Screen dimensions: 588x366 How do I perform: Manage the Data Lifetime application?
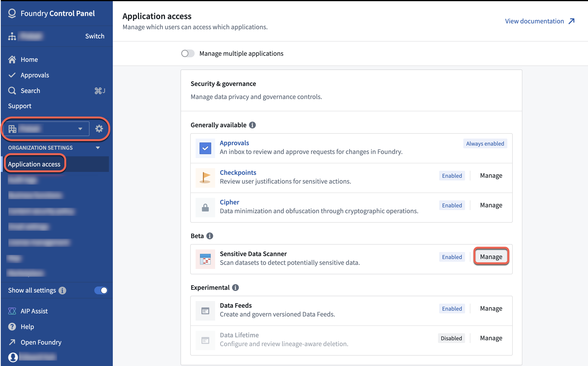click(491, 338)
